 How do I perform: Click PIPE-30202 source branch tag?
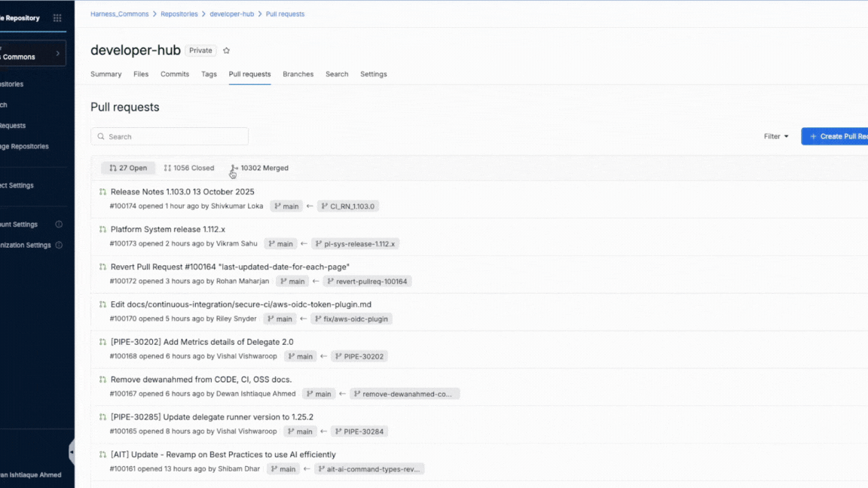pos(359,357)
